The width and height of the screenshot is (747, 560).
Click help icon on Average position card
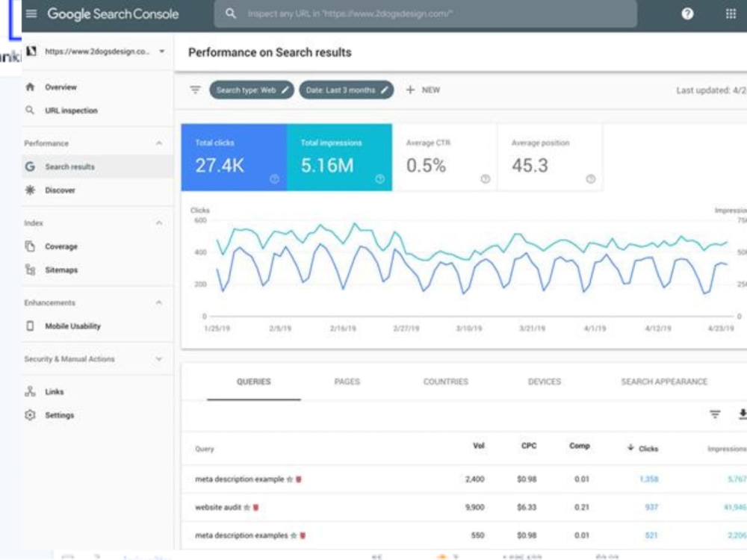591,179
